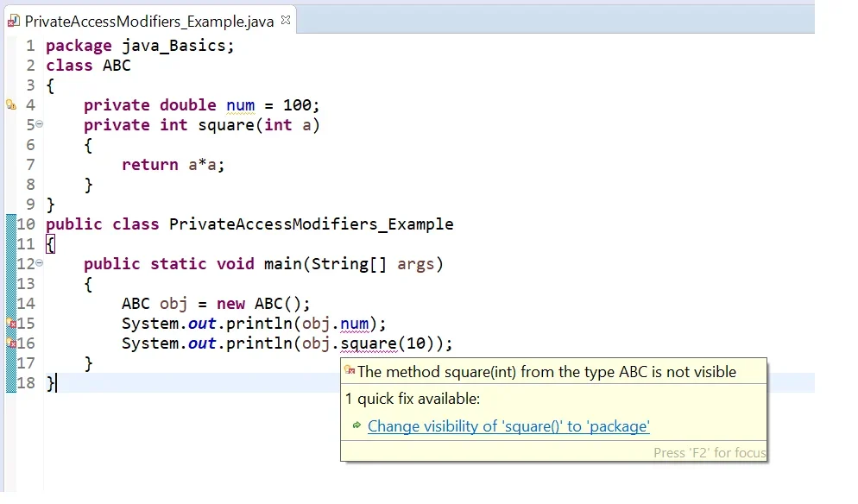Click 'PrivateAccessModifiers_Example' class name on line 10
The width and height of the screenshot is (858, 504).
click(312, 224)
